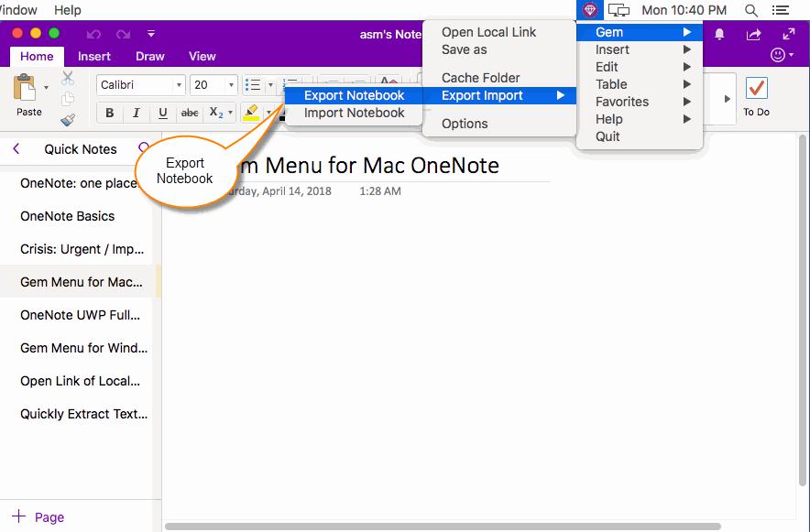
Task: Toggle Strikethrough formatting
Action: (190, 113)
